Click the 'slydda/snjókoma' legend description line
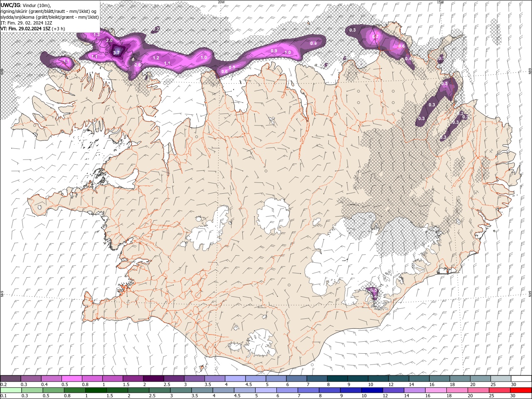 (x=49, y=17)
